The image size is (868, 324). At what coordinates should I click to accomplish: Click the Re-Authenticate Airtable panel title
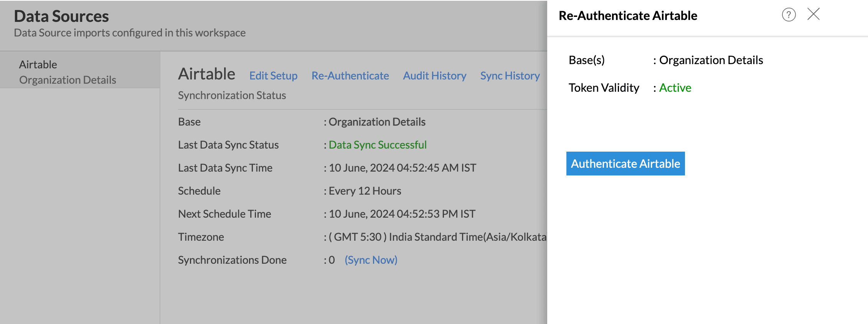[x=628, y=15]
